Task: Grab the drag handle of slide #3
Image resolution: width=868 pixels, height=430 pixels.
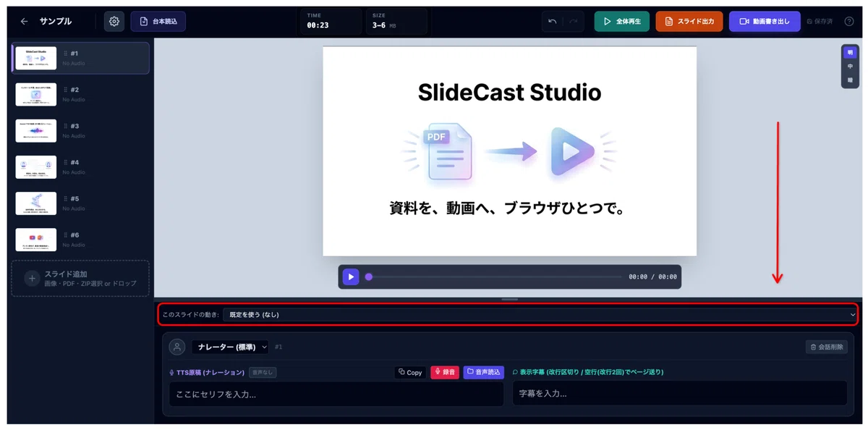Action: [65, 126]
